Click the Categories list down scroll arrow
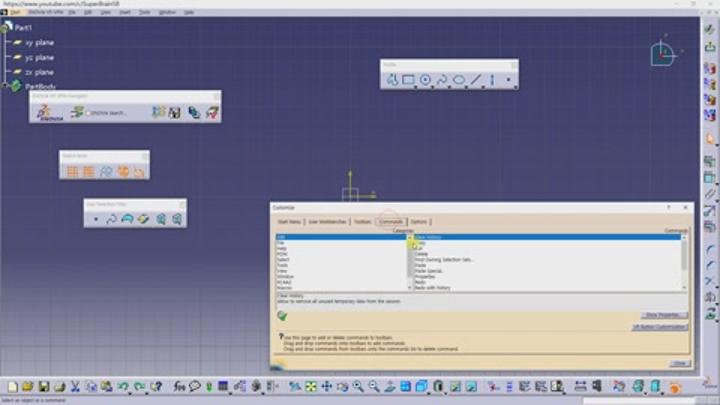This screenshot has height=405, width=720. point(410,288)
